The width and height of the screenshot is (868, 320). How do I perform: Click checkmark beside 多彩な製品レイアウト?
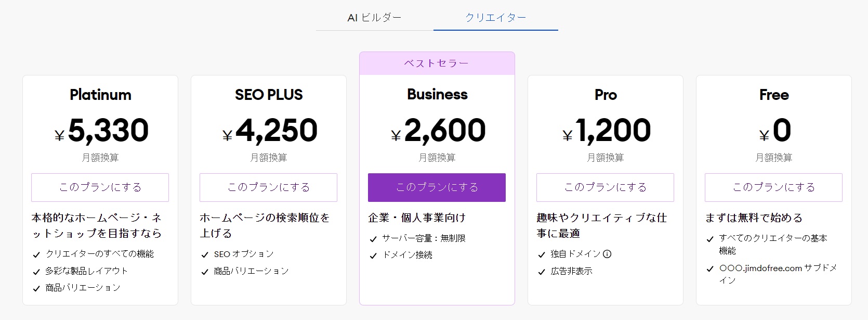click(36, 272)
